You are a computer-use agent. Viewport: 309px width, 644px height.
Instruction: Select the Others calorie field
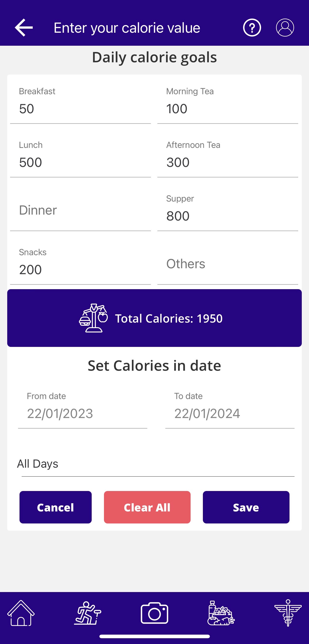[227, 264]
